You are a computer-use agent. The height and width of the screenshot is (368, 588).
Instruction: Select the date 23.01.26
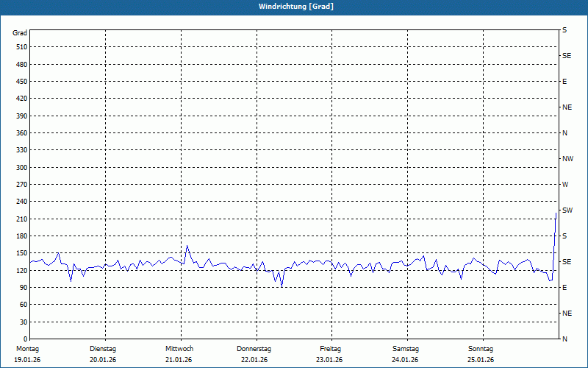click(329, 360)
